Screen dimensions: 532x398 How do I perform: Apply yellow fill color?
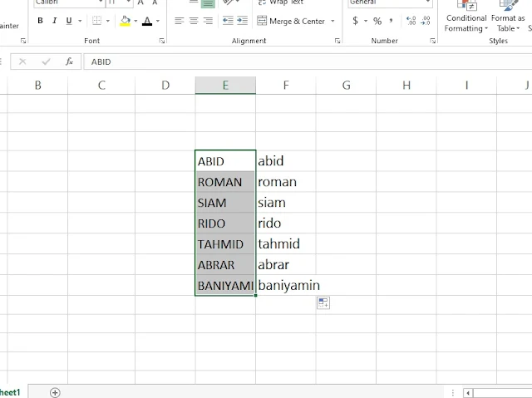point(126,21)
